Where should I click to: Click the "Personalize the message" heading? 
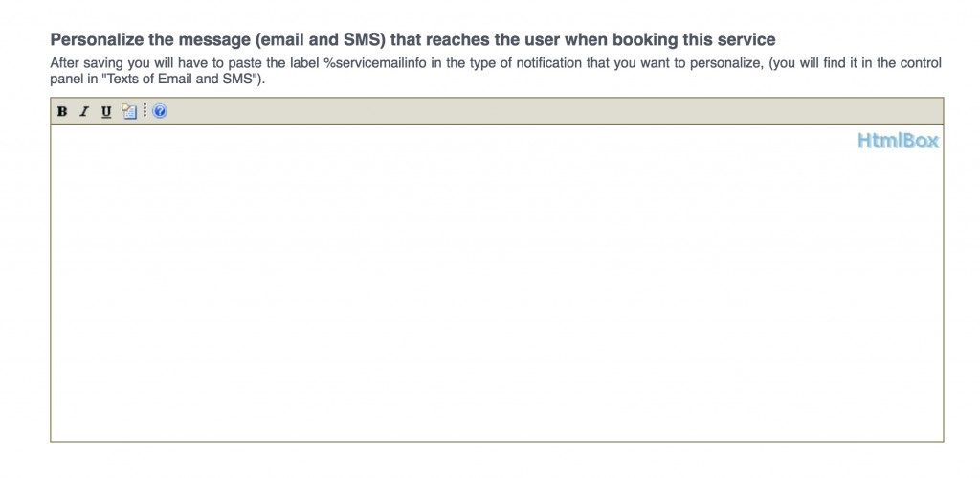point(412,40)
